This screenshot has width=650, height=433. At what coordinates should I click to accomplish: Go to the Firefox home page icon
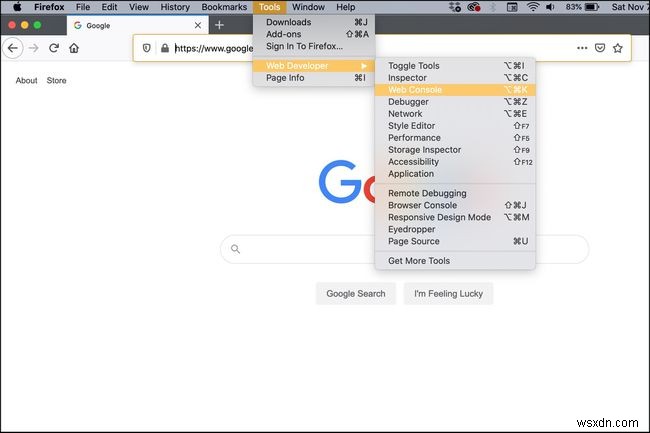click(x=74, y=48)
